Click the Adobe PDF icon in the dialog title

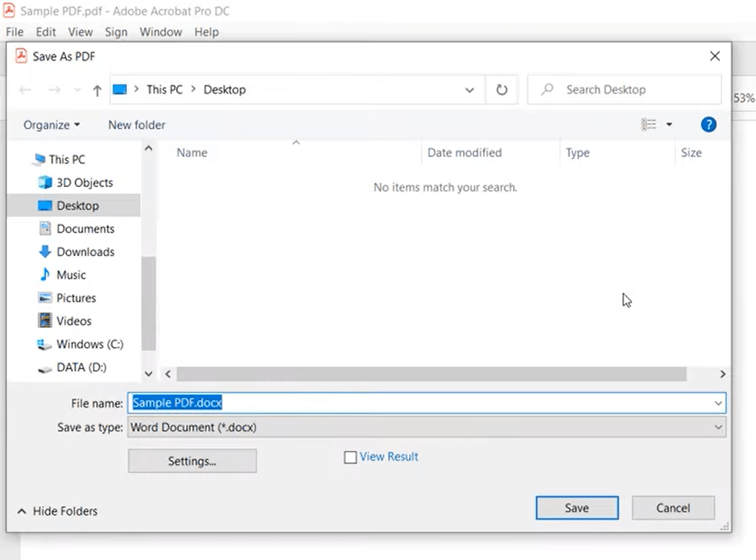[22, 56]
